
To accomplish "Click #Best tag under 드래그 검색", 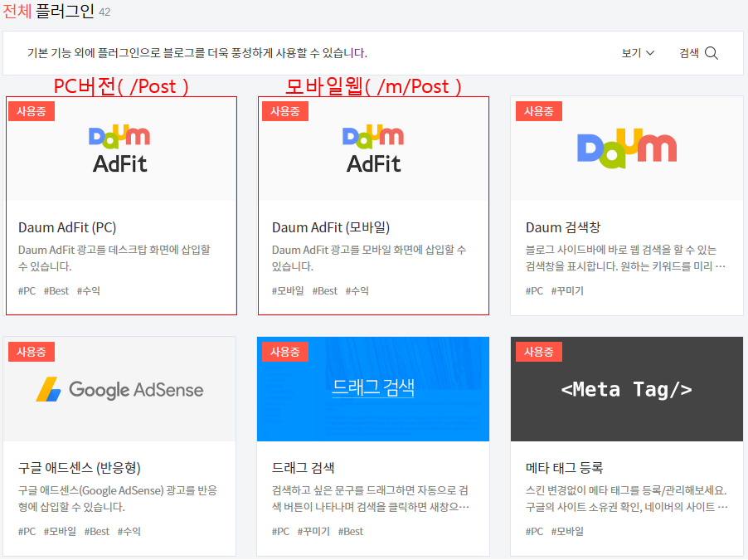I will (x=351, y=531).
